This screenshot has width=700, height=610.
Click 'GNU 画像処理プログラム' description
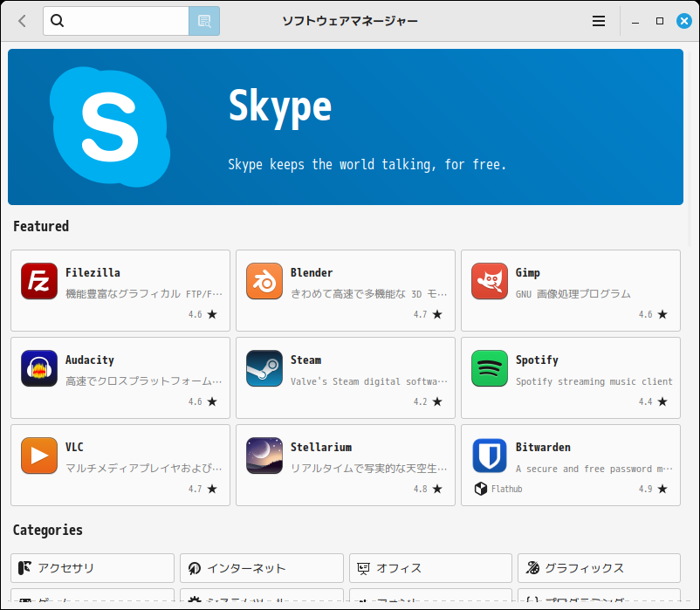coord(573,294)
